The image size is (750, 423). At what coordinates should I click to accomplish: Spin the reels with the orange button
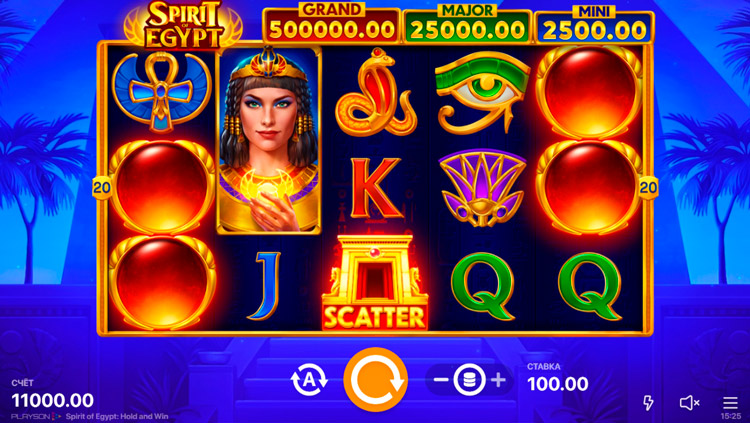[x=375, y=379]
